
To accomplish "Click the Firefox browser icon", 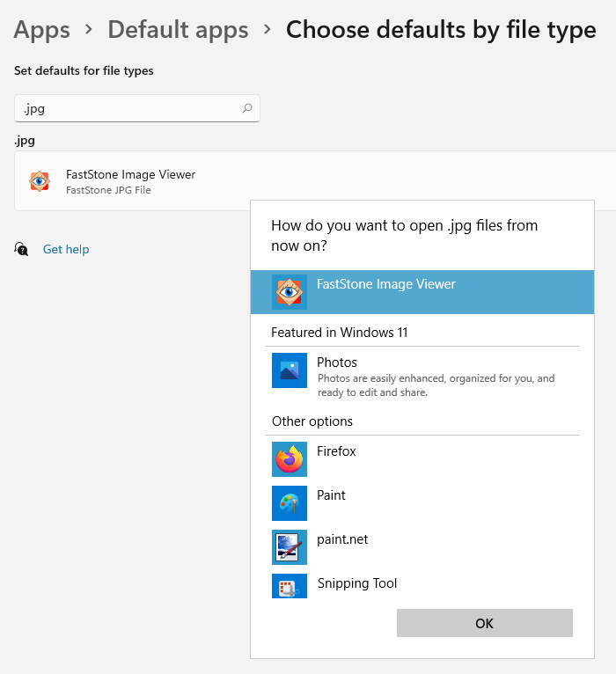I will click(290, 459).
